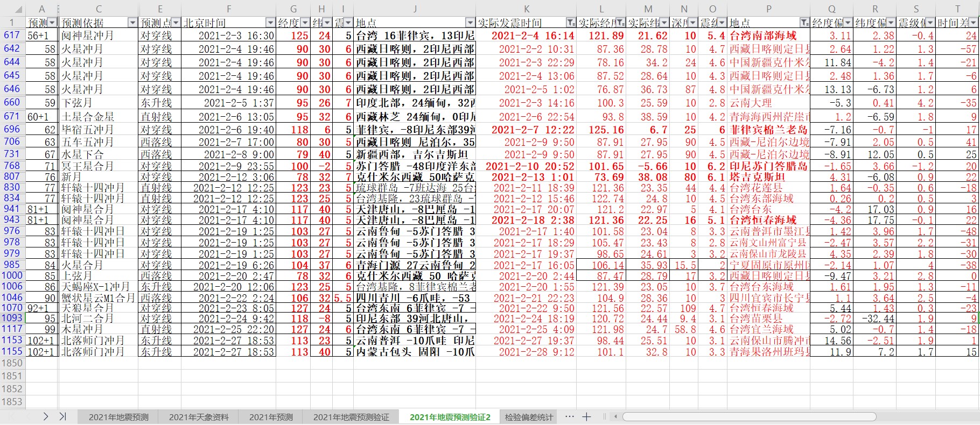Add a new worksheet with plus icon
Image resolution: width=980 pixels, height=425 pixels.
[586, 417]
